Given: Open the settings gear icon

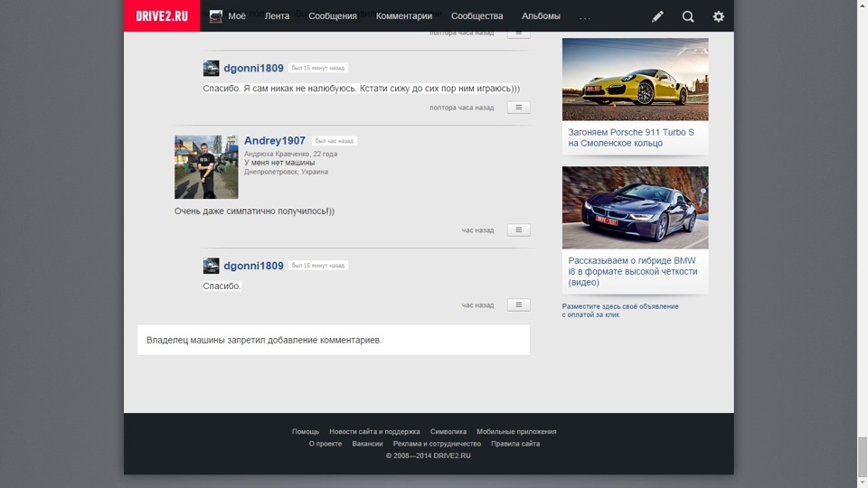Looking at the screenshot, I should pos(718,16).
